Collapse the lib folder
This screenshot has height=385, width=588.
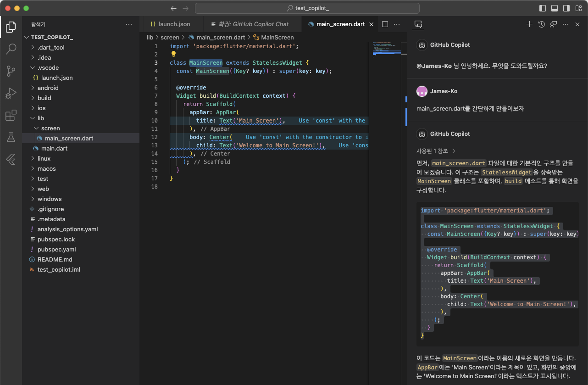[x=41, y=118]
